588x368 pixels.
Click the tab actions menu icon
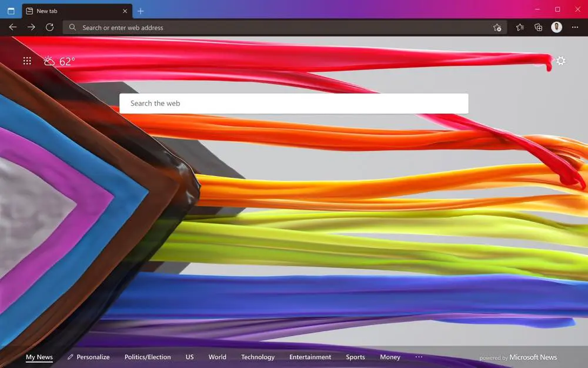click(x=11, y=10)
